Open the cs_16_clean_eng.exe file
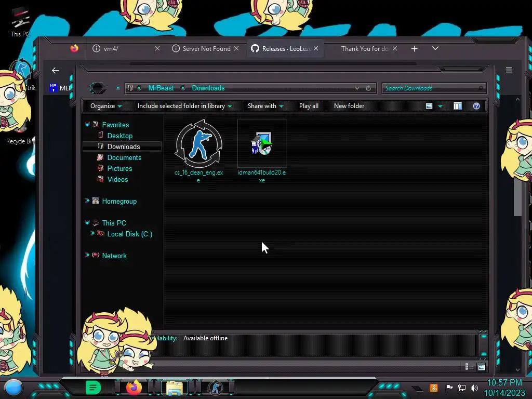 [x=199, y=151]
